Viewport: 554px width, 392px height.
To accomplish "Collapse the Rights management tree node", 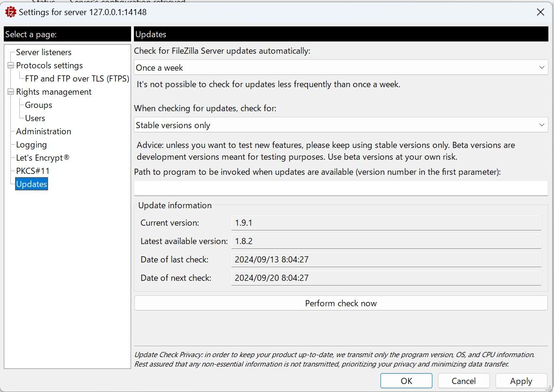I will 10,92.
